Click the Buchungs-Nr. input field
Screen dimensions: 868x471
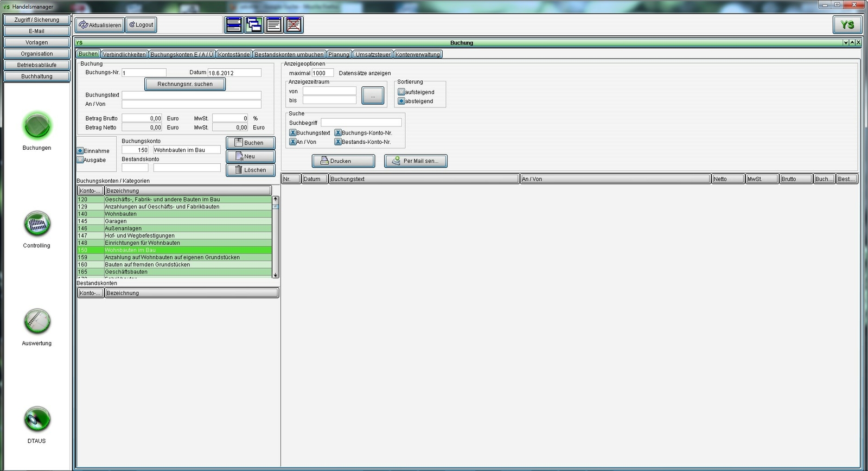[x=144, y=73]
